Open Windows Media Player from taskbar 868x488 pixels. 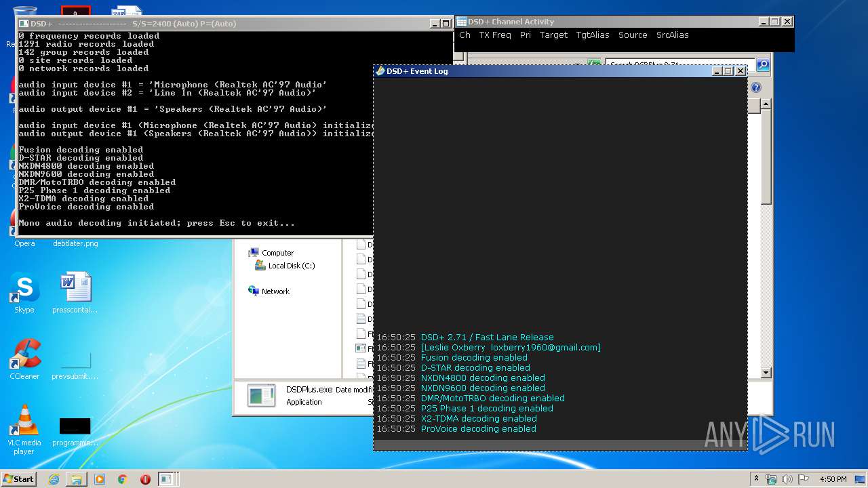click(100, 479)
